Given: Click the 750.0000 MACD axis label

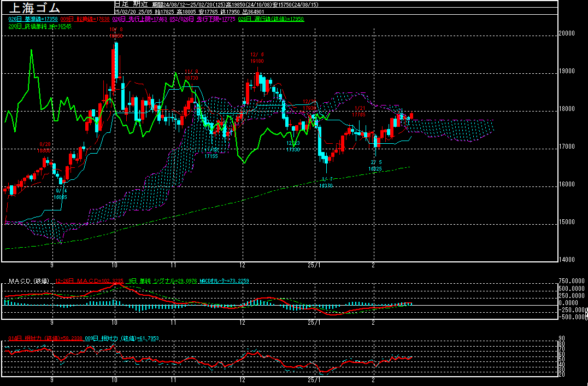Looking at the screenshot, I should tap(572, 281).
